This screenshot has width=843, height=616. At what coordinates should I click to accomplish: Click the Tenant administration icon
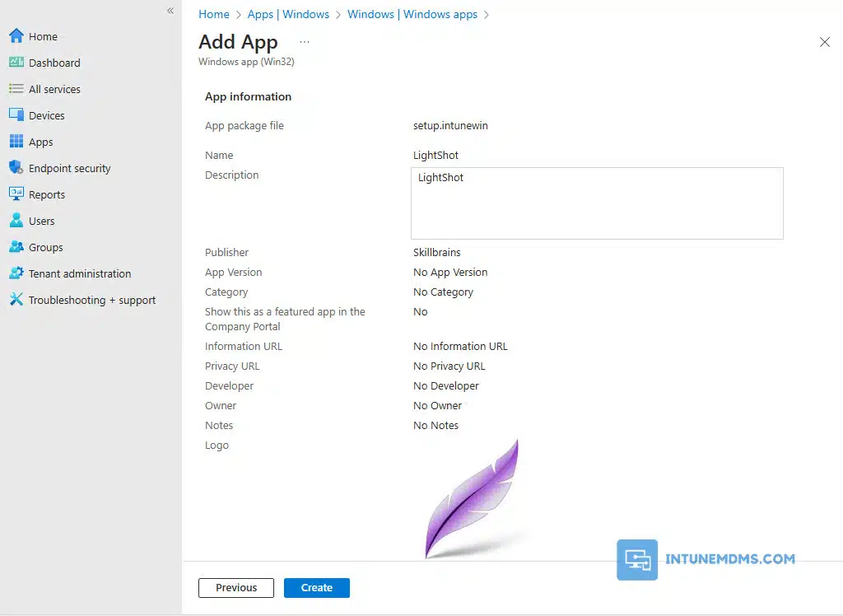[x=16, y=273]
